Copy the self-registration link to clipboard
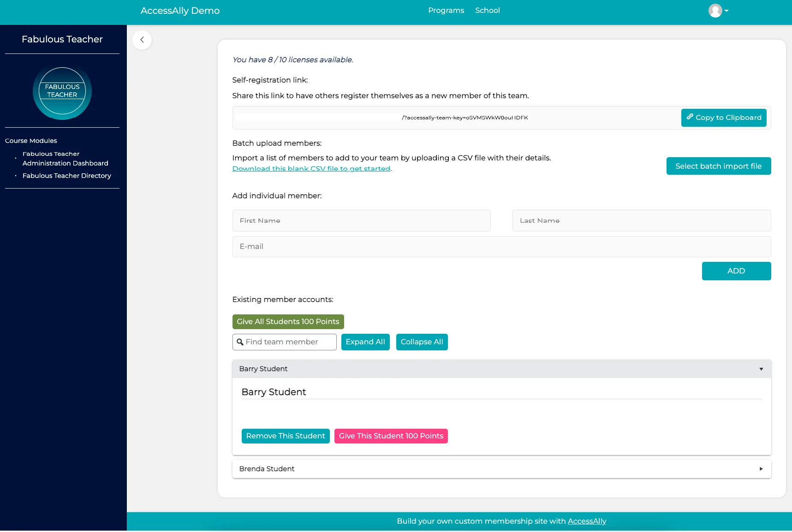 (x=723, y=118)
